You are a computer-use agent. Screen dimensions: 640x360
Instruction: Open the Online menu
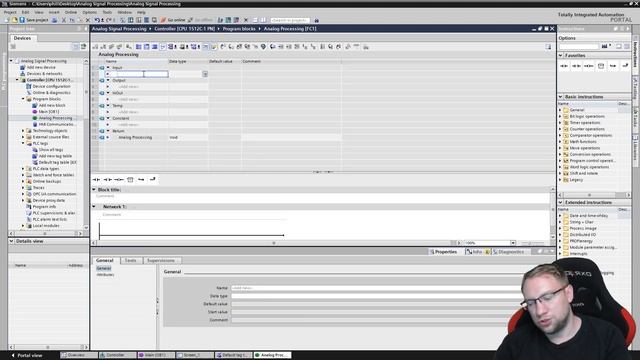71,12
